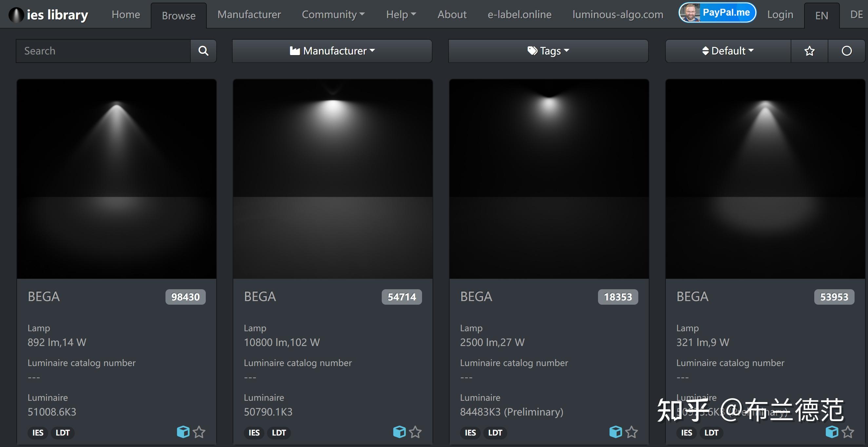Viewport: 868px width, 447px height.
Task: Download LDT file for BEGA 98430
Action: [63, 433]
